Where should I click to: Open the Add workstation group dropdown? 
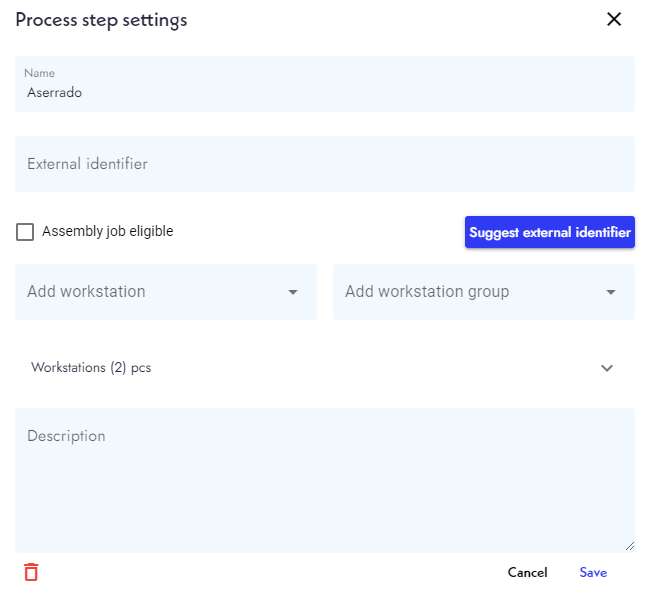point(484,292)
